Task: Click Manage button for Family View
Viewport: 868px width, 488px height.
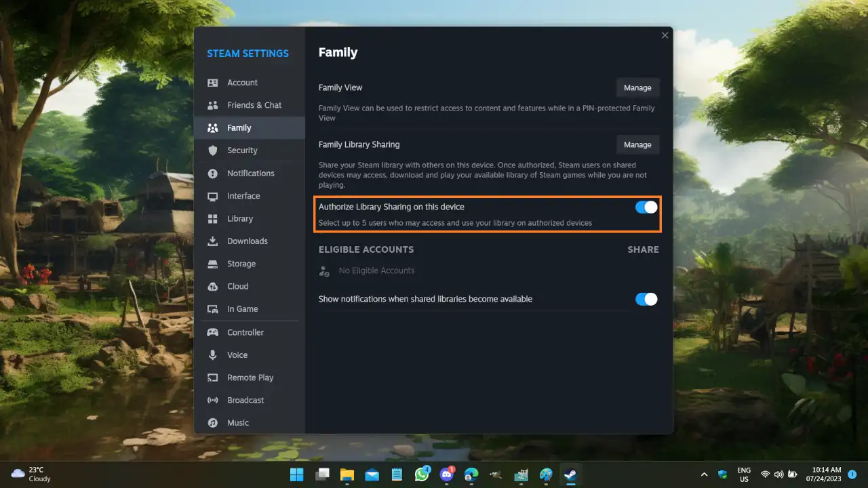Action: [637, 87]
